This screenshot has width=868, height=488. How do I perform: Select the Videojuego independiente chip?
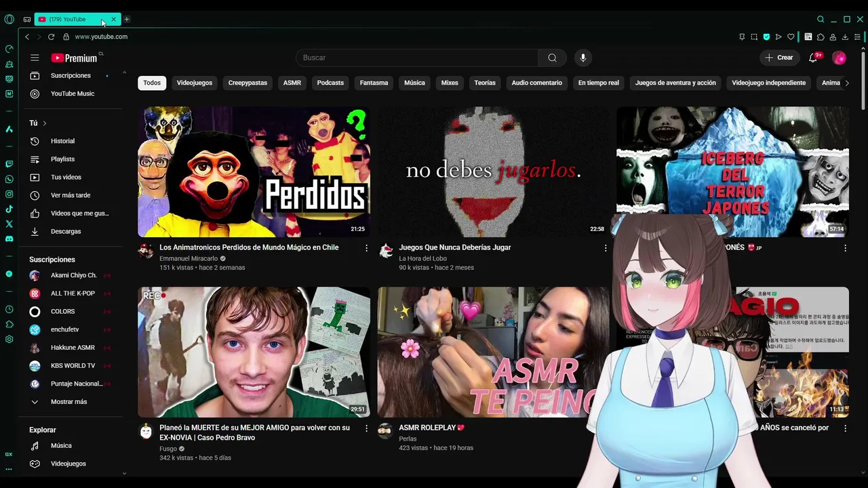[768, 83]
